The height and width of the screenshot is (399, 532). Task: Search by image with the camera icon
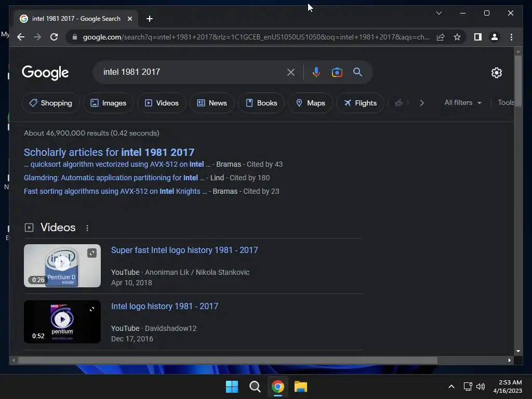coord(337,72)
